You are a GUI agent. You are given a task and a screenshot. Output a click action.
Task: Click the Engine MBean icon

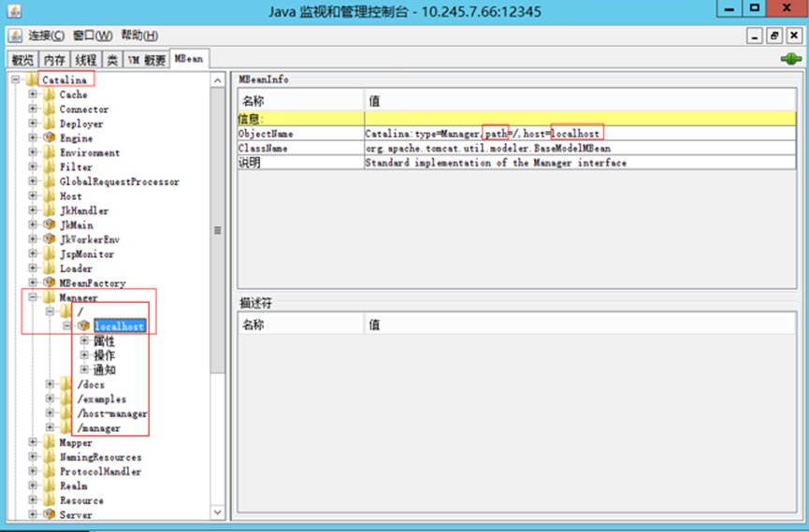pos(50,137)
